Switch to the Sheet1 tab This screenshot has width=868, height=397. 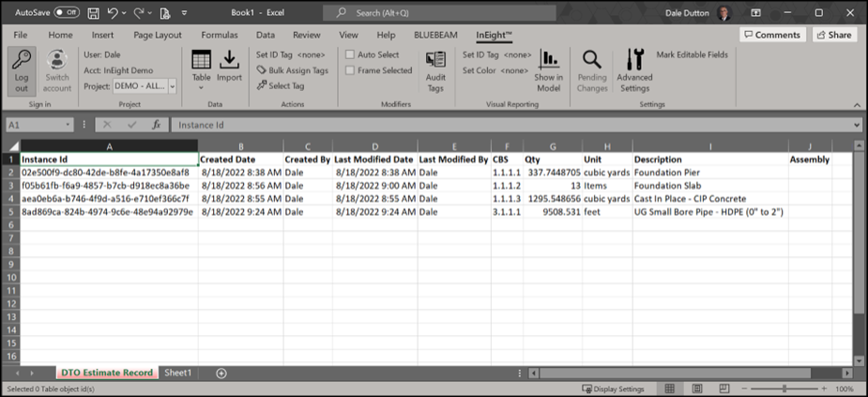(178, 373)
